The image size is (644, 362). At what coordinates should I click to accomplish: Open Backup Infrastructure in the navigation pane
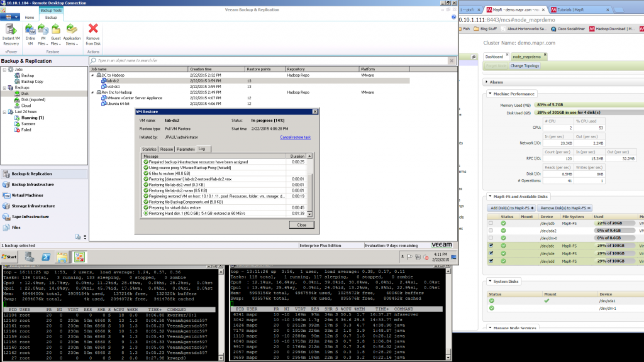(x=33, y=184)
